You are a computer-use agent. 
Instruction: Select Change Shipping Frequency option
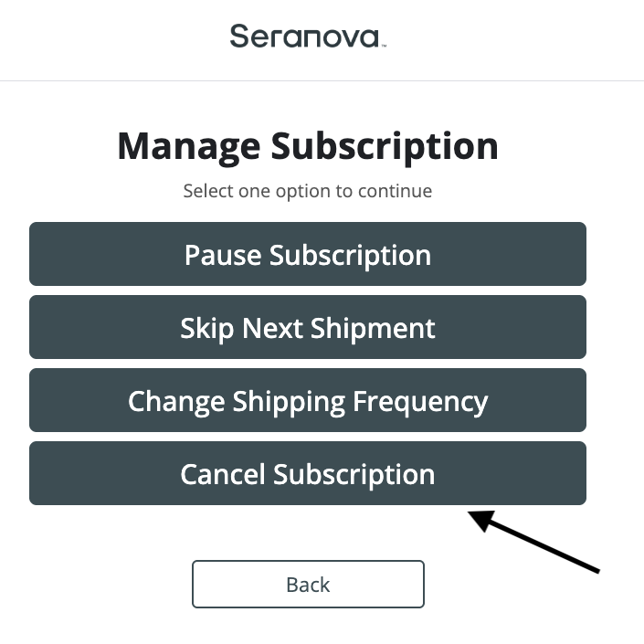pyautogui.click(x=308, y=400)
